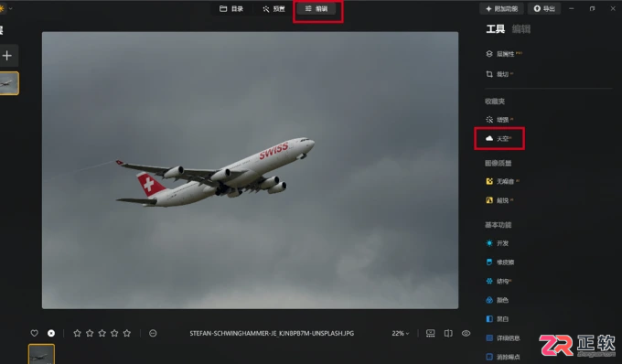The image size is (622, 364).
Task: Select the Erase tool (橡皮擦)
Action: 500,262
